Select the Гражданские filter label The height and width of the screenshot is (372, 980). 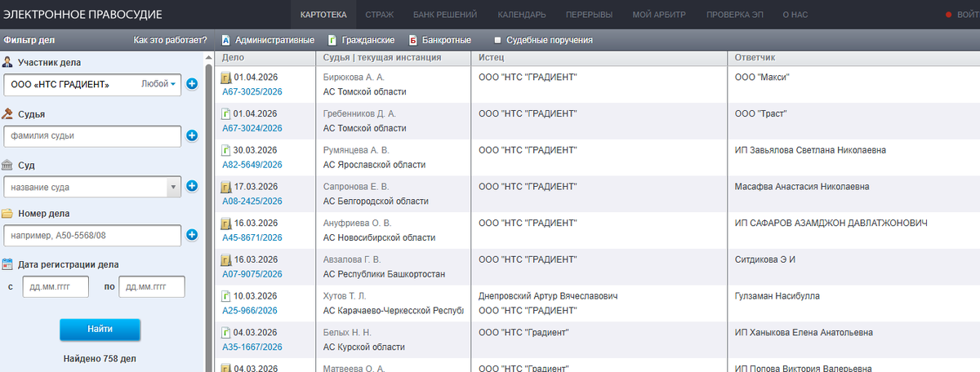tap(368, 40)
